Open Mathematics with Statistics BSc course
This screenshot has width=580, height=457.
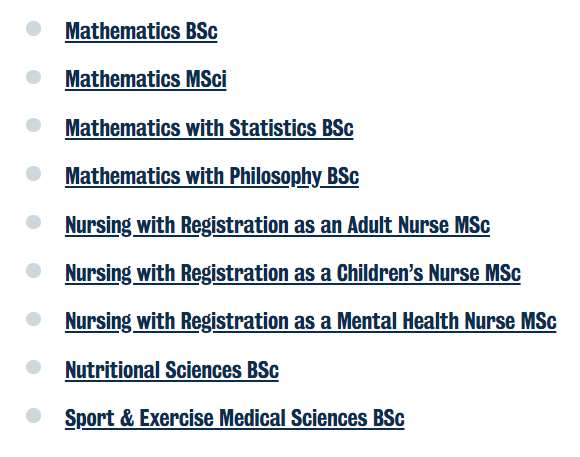pos(209,128)
